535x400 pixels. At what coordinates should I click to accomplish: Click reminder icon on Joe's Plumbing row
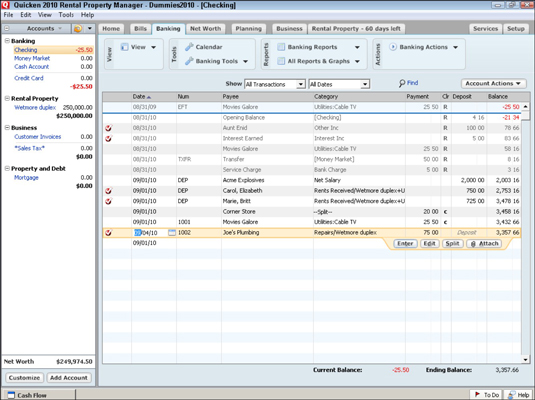[x=109, y=233]
